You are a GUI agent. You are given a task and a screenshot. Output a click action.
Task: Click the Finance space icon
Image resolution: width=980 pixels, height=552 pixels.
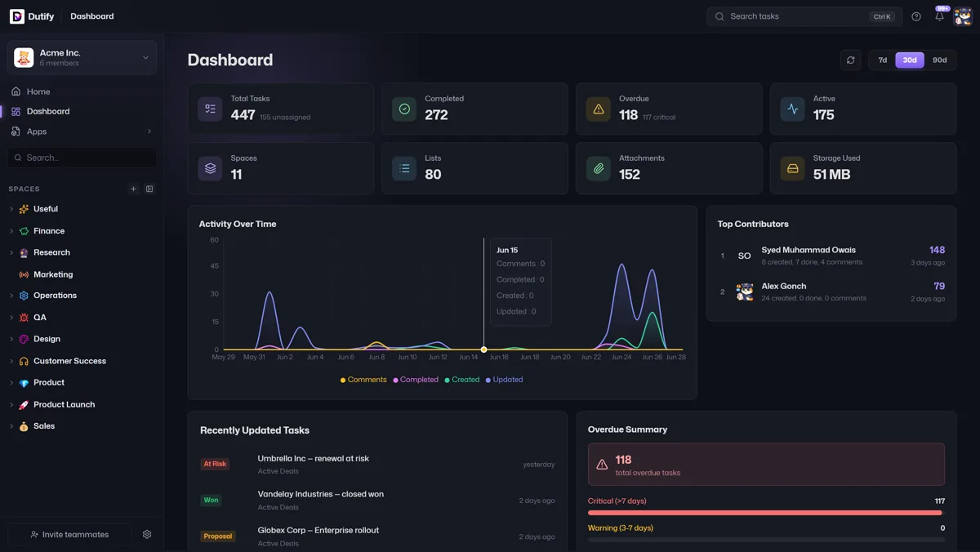tap(24, 231)
